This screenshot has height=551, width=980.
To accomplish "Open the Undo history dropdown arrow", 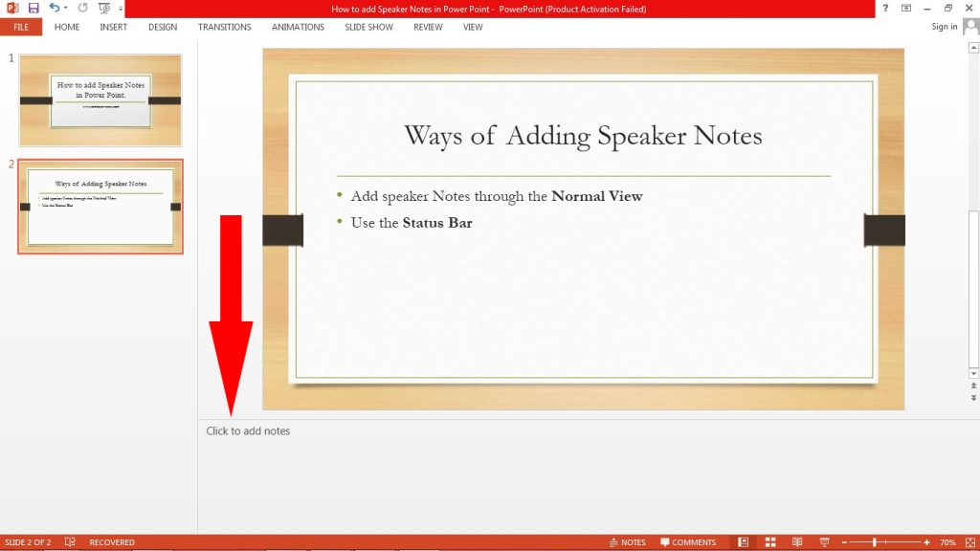I will (x=64, y=8).
